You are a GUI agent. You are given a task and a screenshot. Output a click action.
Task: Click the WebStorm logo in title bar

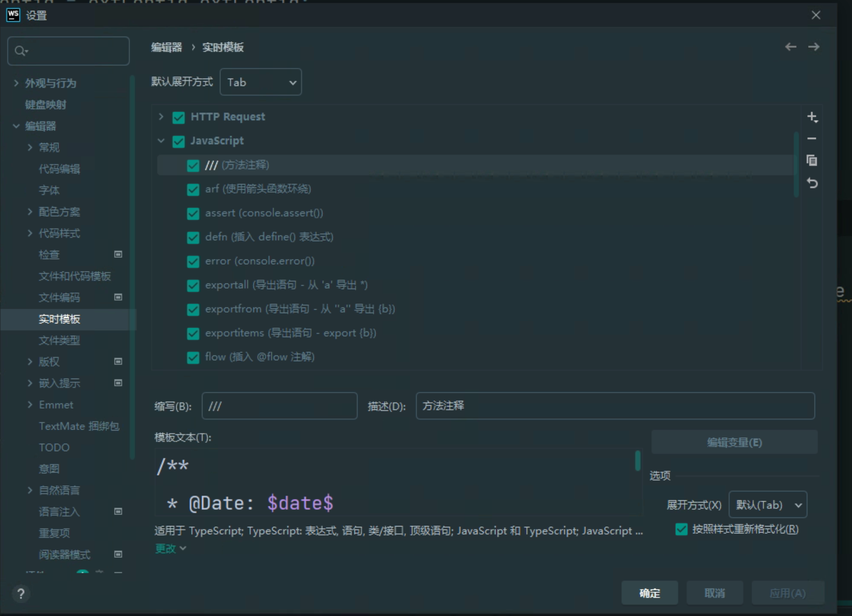click(x=13, y=15)
